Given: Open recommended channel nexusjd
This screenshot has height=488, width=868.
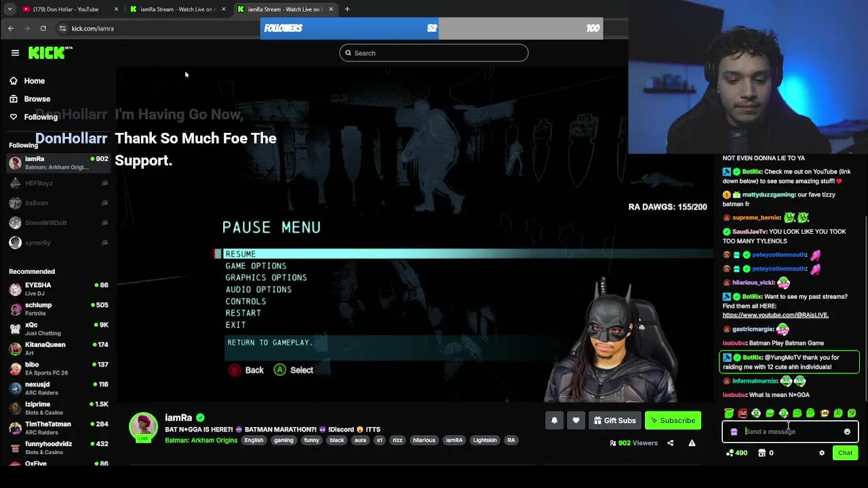Looking at the screenshot, I should [x=58, y=388].
